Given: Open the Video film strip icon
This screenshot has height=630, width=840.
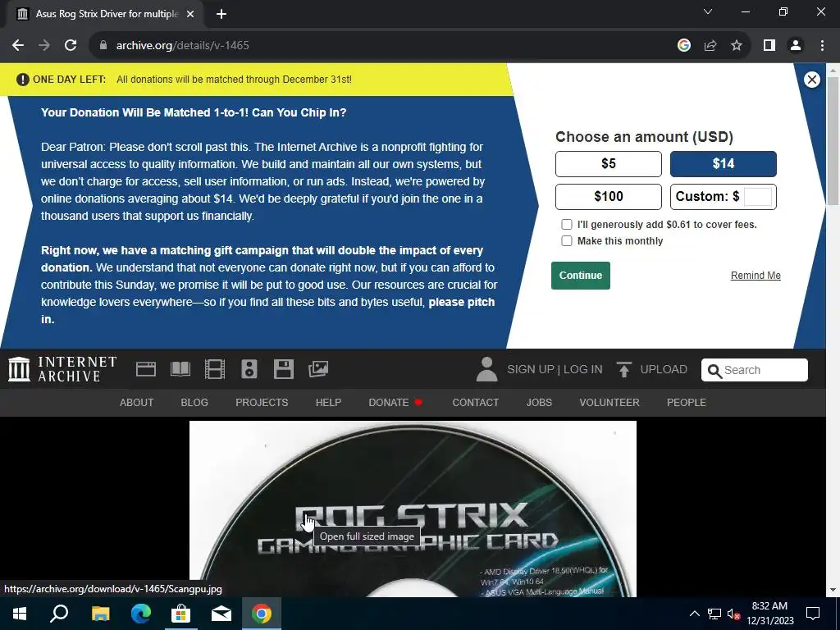Looking at the screenshot, I should click(215, 369).
